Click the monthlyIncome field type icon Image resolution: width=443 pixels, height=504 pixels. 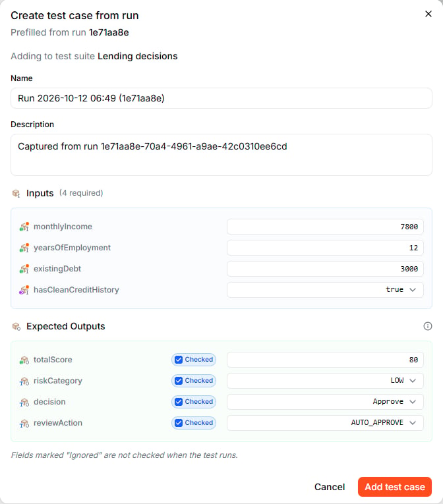point(24,227)
